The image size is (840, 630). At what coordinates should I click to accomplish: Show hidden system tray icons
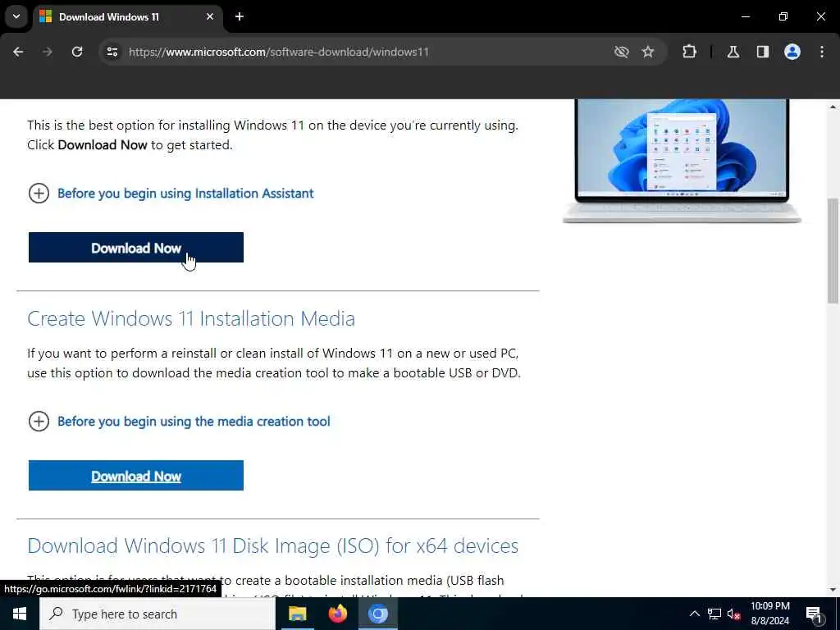694,614
